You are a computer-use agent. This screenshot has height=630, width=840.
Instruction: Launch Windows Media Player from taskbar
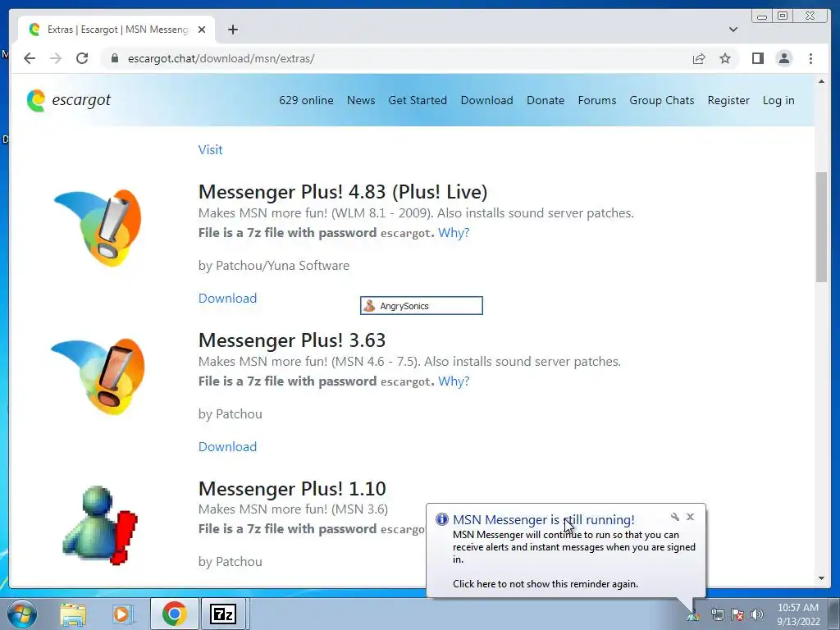[123, 614]
